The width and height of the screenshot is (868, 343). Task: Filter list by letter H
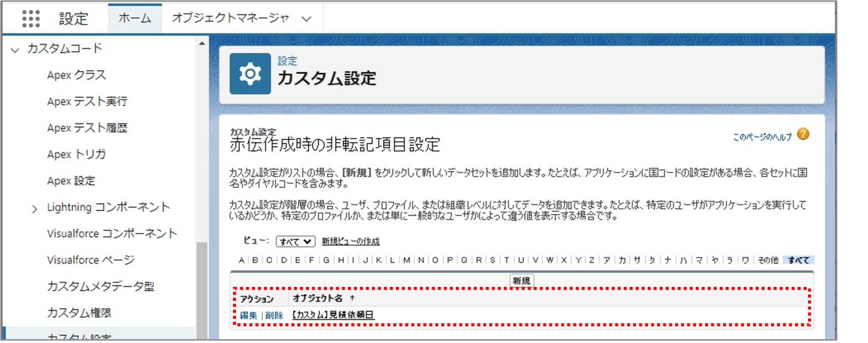click(x=341, y=260)
